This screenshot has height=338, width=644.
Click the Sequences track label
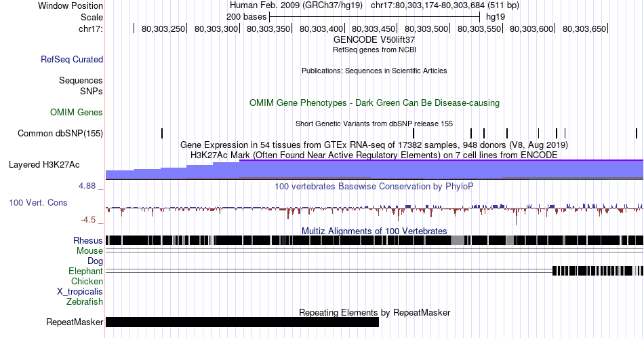pyautogui.click(x=81, y=80)
